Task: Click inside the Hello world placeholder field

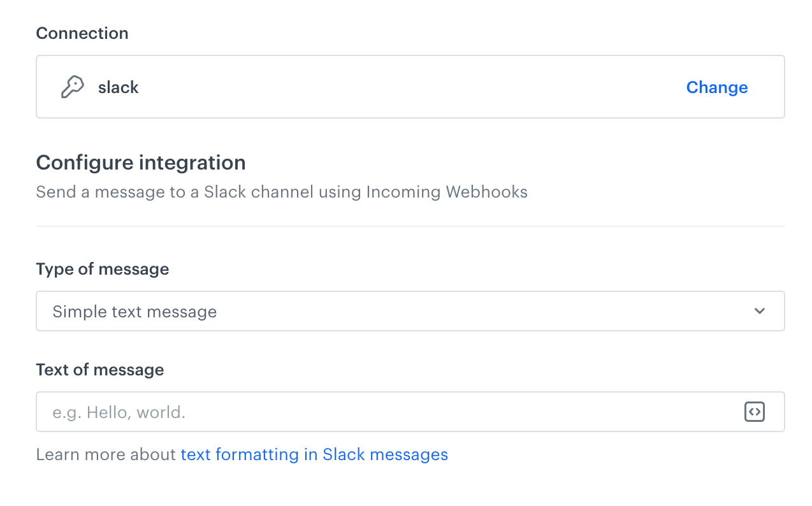Action: [x=319, y=412]
